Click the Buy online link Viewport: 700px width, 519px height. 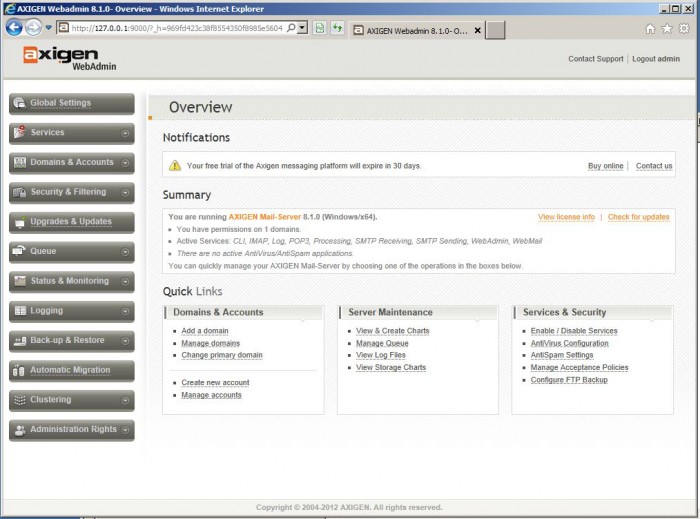click(605, 166)
